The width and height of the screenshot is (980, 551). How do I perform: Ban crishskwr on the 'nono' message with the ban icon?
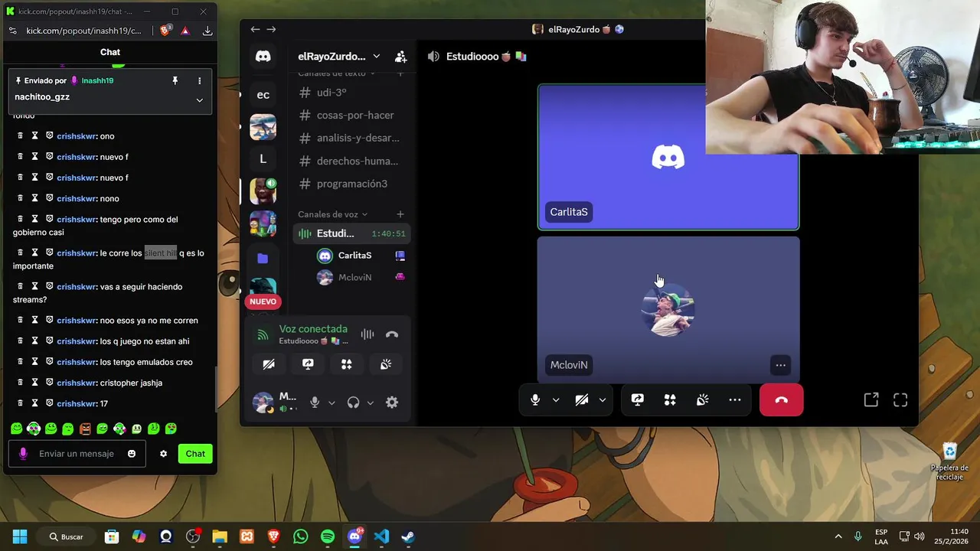point(49,198)
